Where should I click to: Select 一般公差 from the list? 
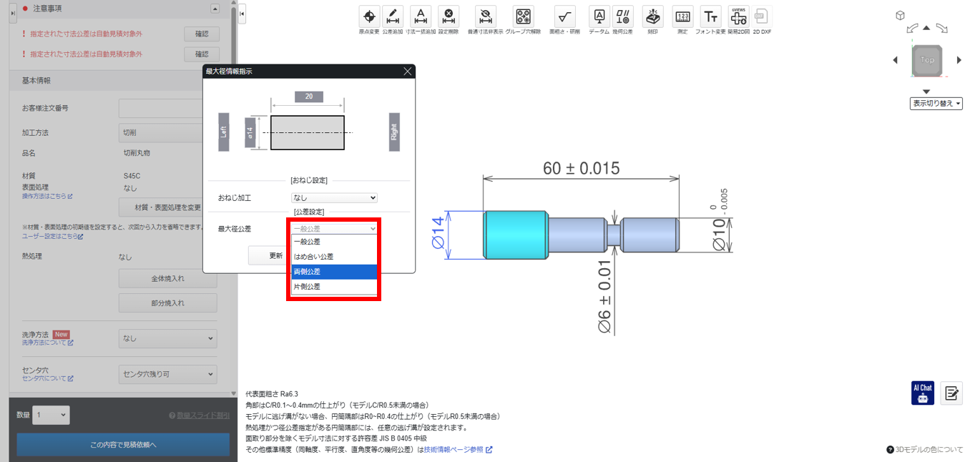[334, 242]
